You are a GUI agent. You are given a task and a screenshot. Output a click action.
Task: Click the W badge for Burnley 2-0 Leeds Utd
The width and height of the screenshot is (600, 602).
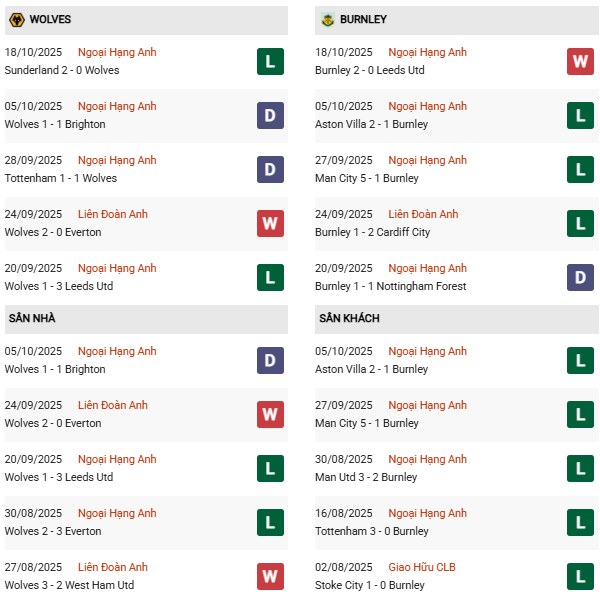(580, 62)
